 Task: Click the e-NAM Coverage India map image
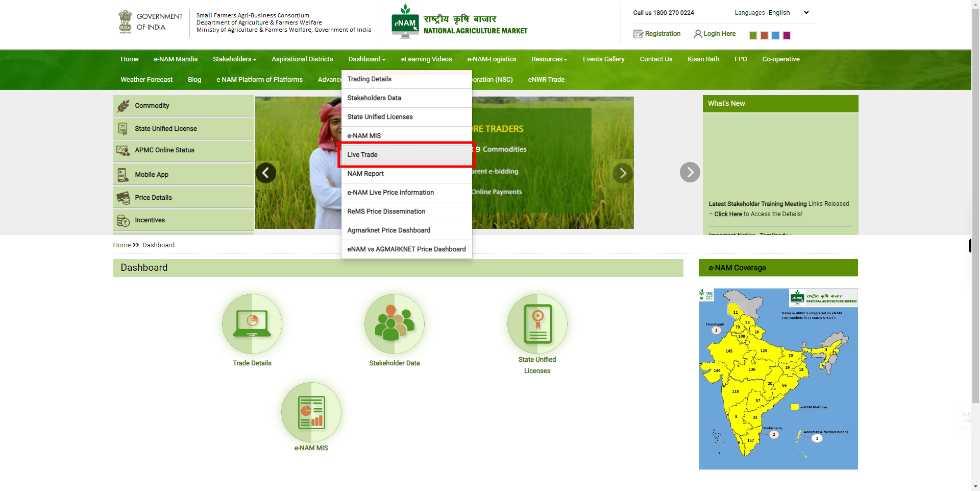click(x=778, y=379)
